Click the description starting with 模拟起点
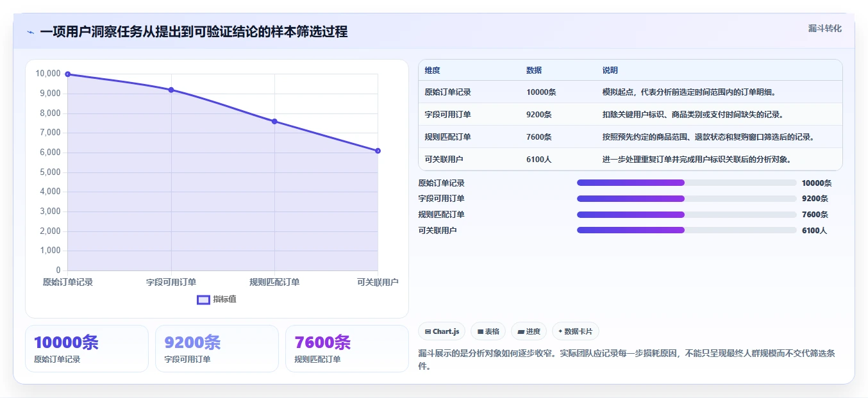This screenshot has width=868, height=398. tap(689, 92)
